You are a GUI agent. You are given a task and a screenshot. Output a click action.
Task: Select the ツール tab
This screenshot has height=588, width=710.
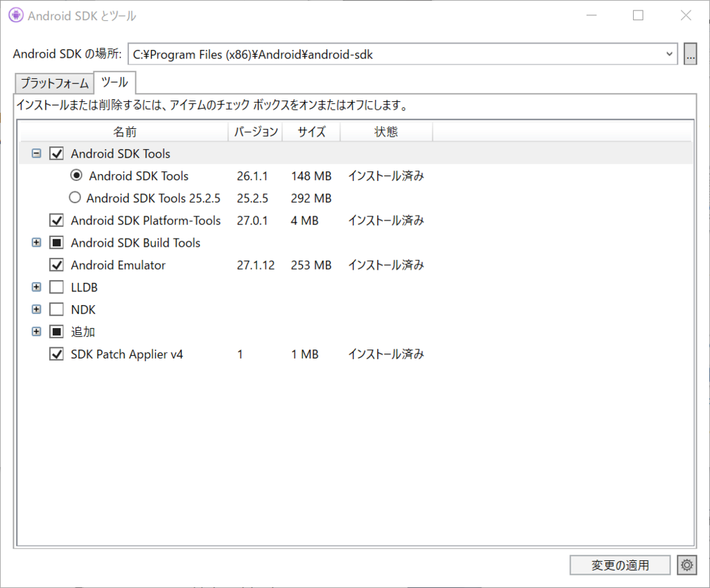point(114,83)
